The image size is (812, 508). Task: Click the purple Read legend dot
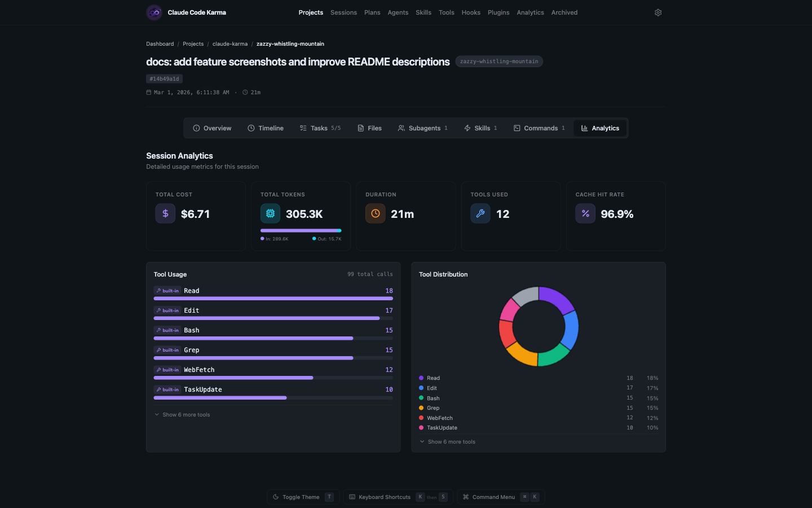click(420, 378)
